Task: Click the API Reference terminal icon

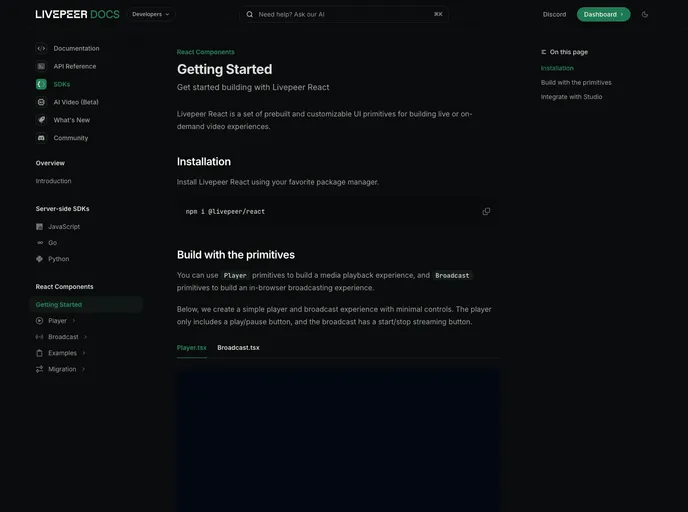Action: 41,66
